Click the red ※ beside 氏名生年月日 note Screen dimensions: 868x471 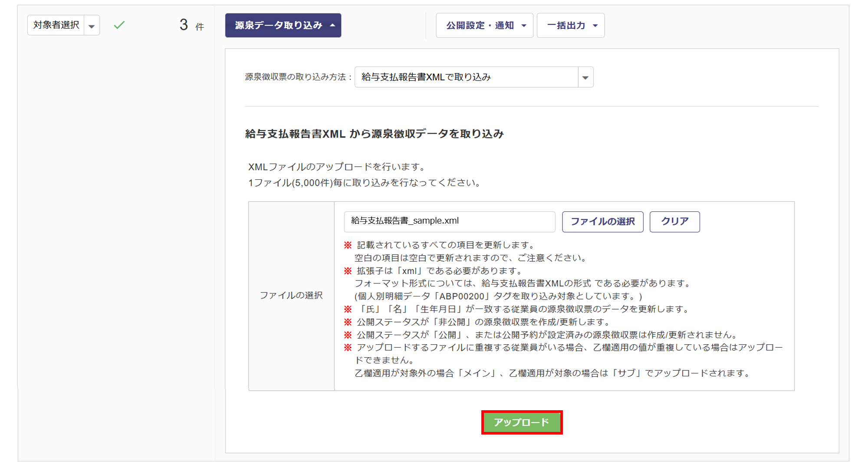coord(348,309)
